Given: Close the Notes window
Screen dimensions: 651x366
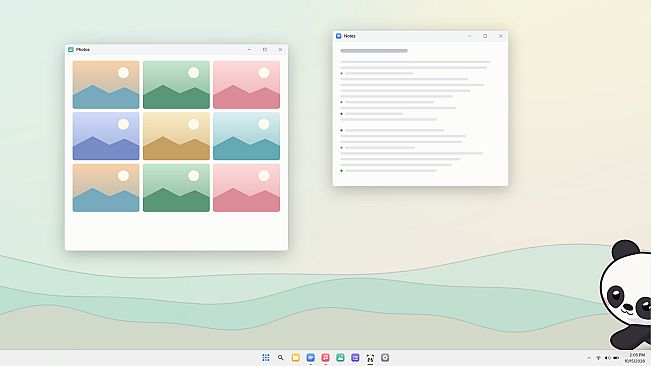Looking at the screenshot, I should [x=501, y=36].
